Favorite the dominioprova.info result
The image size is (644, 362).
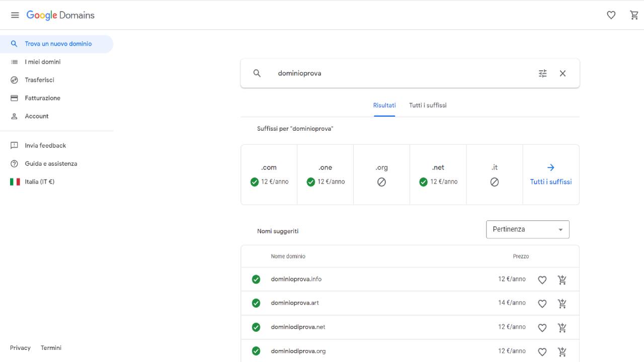(542, 280)
